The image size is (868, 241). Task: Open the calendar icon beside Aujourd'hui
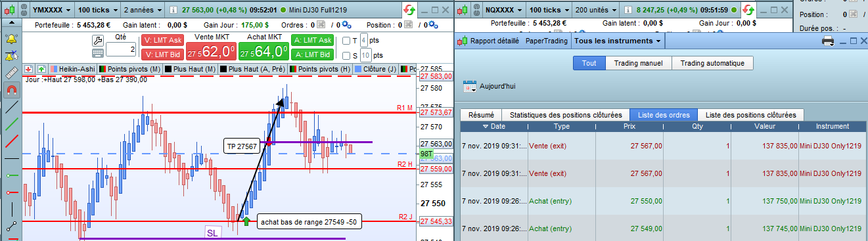(x=469, y=86)
